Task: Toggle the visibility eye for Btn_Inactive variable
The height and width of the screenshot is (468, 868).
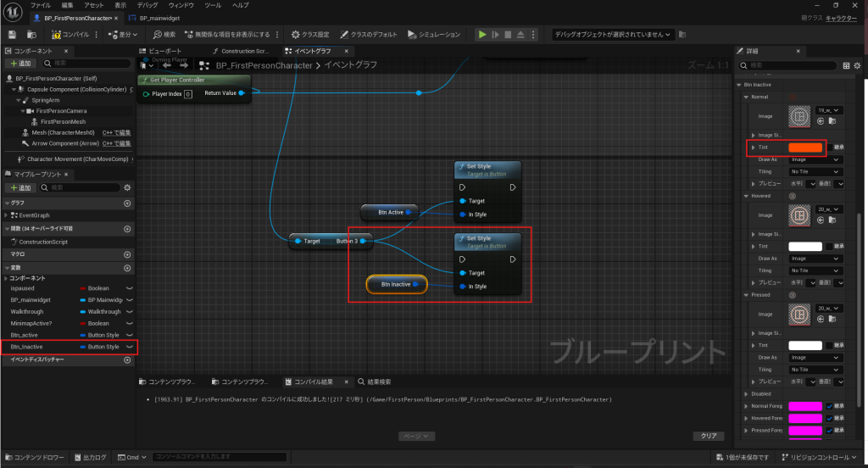Action: point(130,348)
